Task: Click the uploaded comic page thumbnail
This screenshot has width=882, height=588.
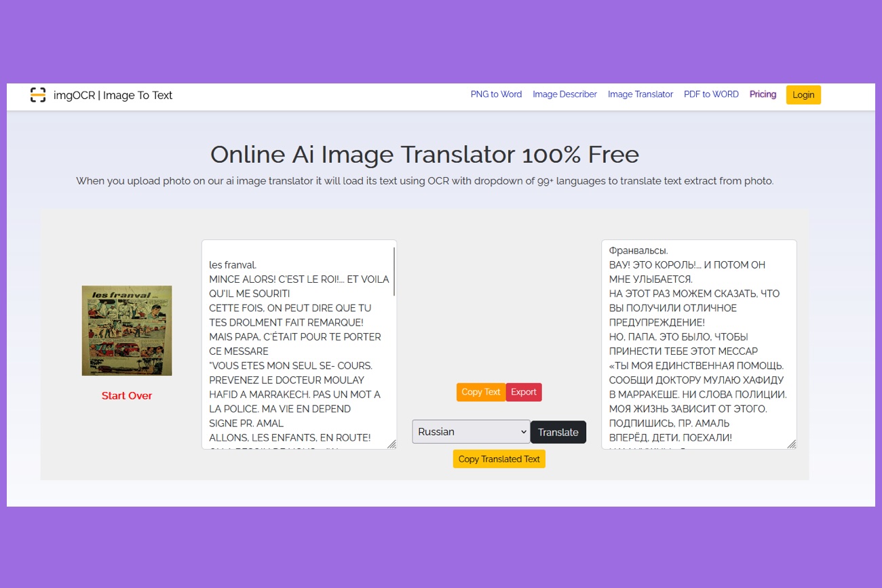Action: coord(127,330)
